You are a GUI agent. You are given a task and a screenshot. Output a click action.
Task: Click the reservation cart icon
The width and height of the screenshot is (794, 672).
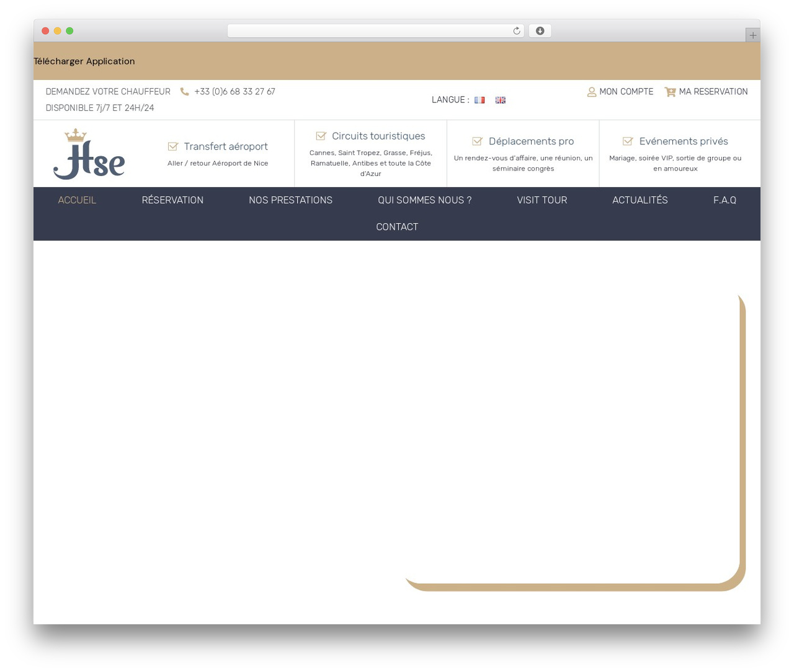point(670,92)
